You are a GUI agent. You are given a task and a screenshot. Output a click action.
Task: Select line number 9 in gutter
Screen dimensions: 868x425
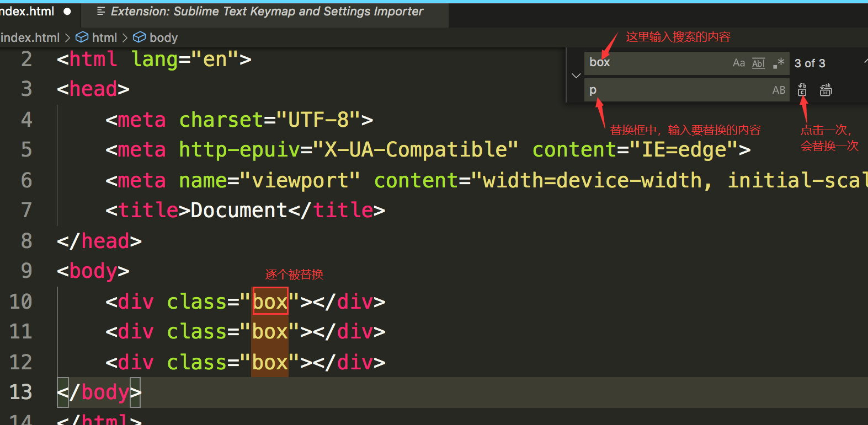(26, 271)
